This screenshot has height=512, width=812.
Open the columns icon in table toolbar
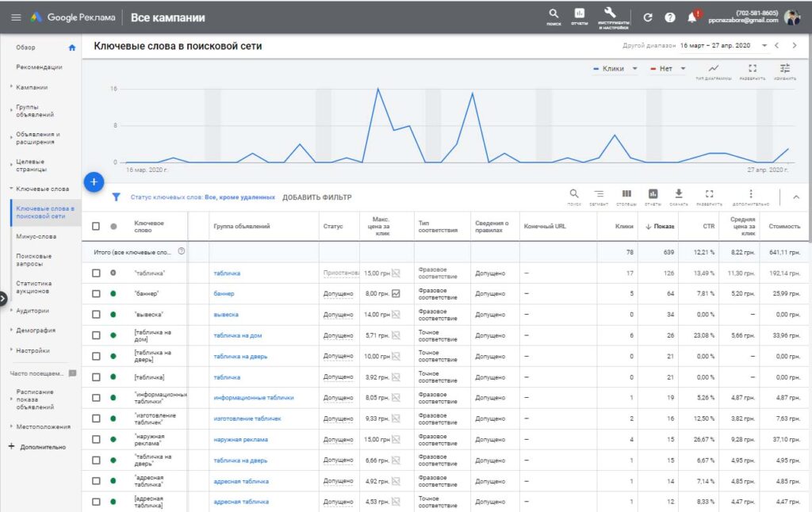tap(626, 193)
